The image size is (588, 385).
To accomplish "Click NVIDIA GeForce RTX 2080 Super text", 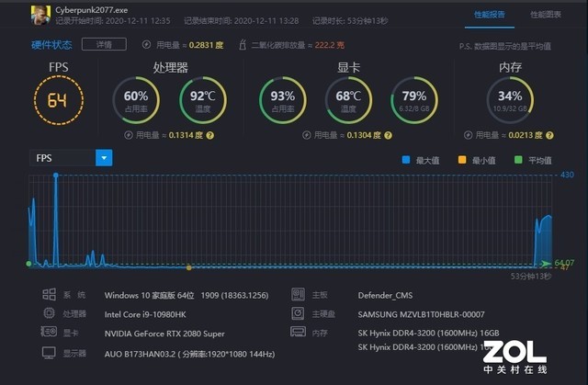I will 164,334.
